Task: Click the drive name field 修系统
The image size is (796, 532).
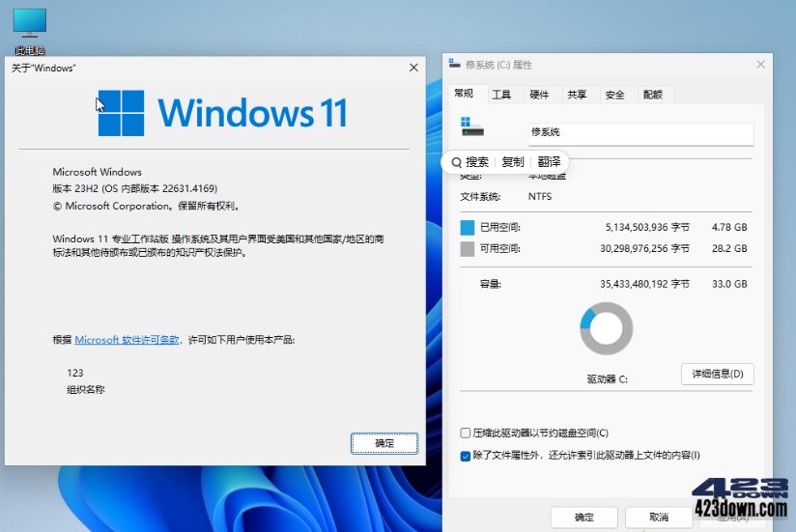Action: pos(640,134)
